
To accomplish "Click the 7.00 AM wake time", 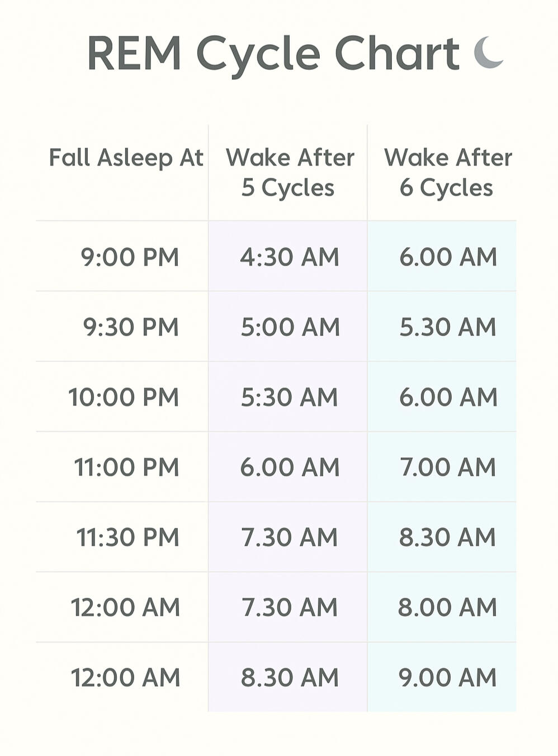I will (x=448, y=467).
